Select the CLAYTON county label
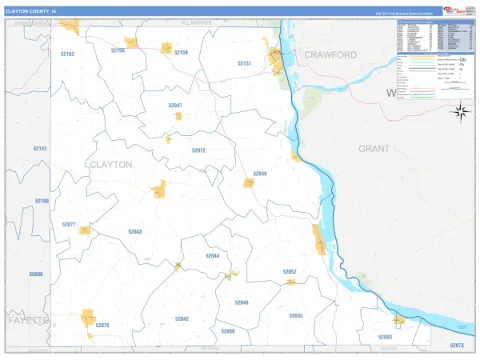 coord(111,164)
